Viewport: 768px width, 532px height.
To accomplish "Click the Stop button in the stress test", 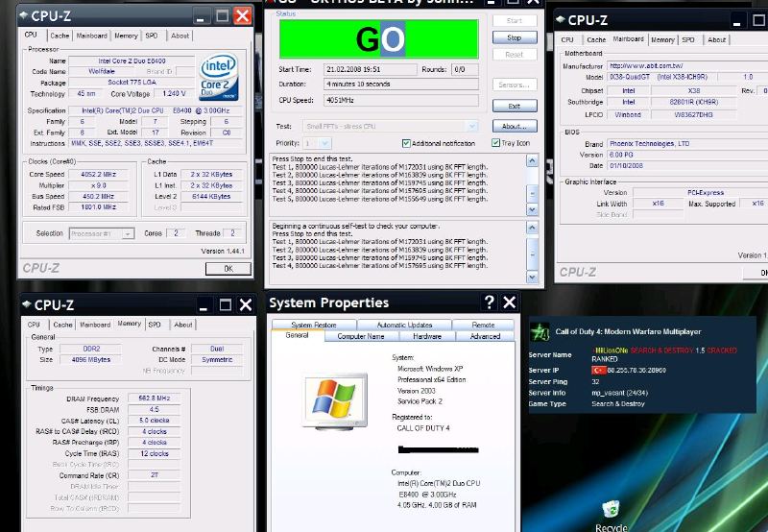I will pyautogui.click(x=515, y=37).
